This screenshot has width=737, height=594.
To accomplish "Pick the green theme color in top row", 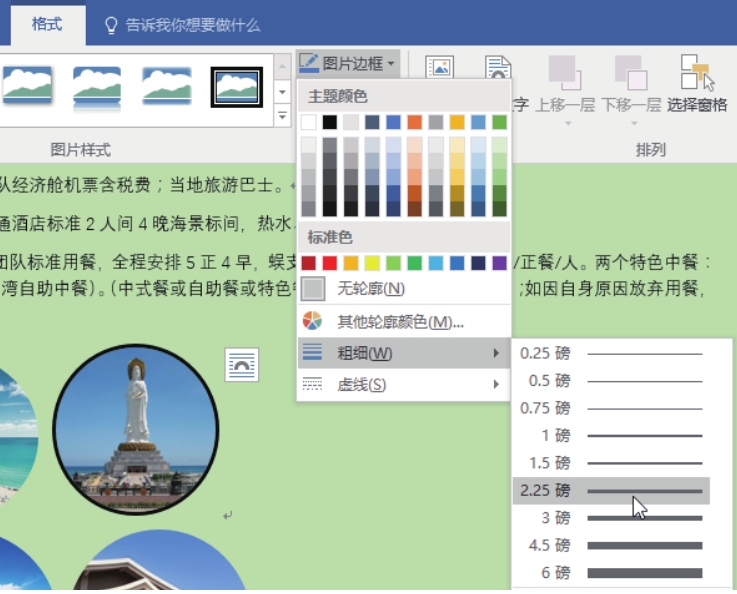I will 500,122.
